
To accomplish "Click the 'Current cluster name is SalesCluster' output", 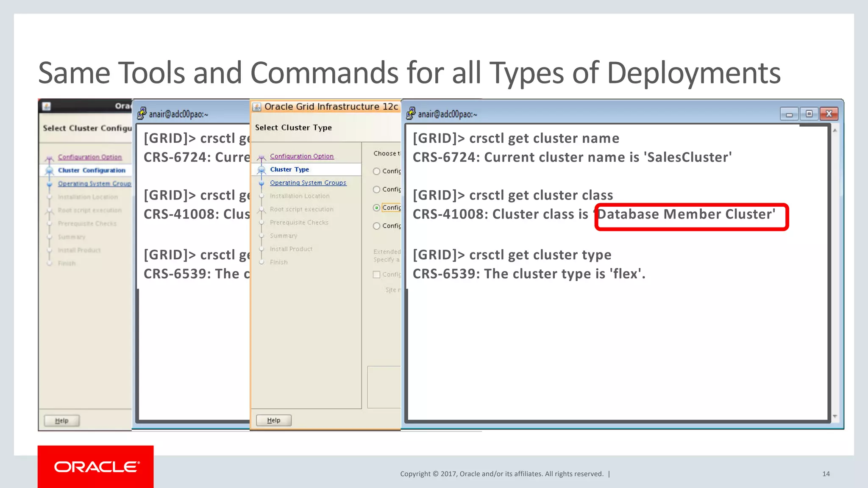I will pos(572,157).
